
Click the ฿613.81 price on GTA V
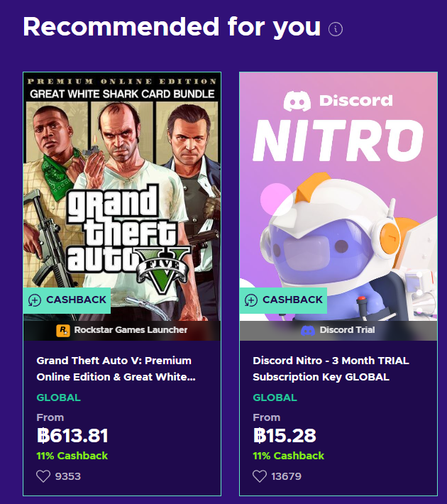(72, 435)
